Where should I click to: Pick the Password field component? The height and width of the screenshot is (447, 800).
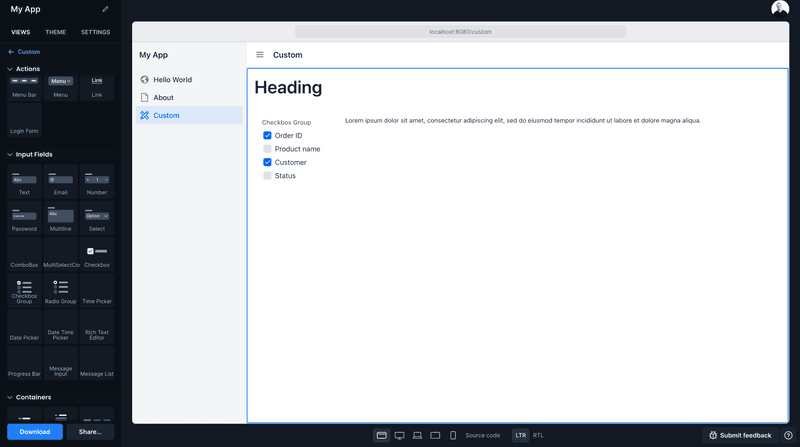click(24, 218)
